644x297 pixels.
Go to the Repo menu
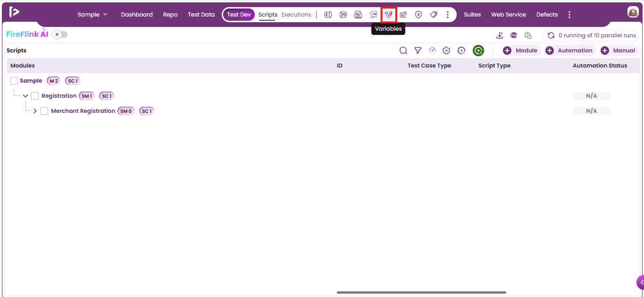click(x=170, y=15)
